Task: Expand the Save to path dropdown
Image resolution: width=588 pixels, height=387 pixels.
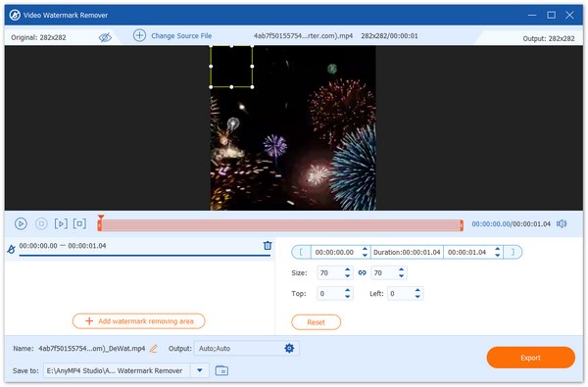Action: tap(200, 370)
